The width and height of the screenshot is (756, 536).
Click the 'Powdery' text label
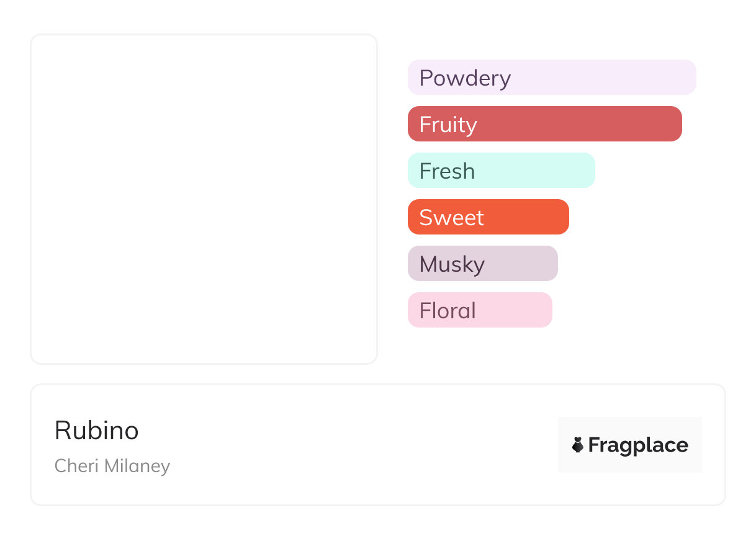[x=465, y=78]
